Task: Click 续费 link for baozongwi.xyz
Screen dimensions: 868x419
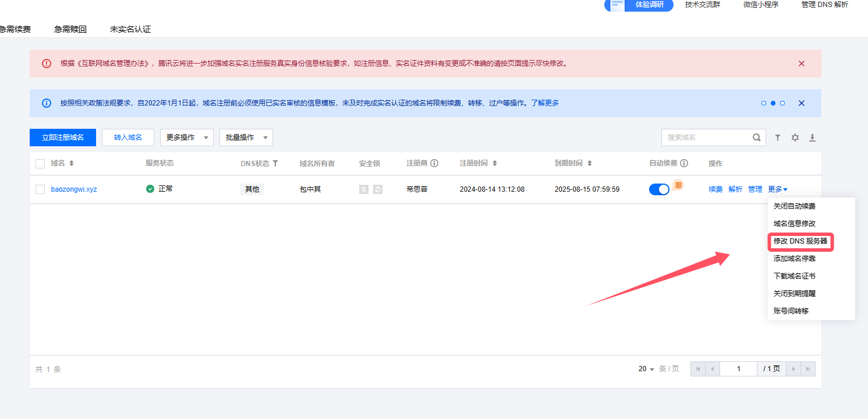Action: [715, 189]
